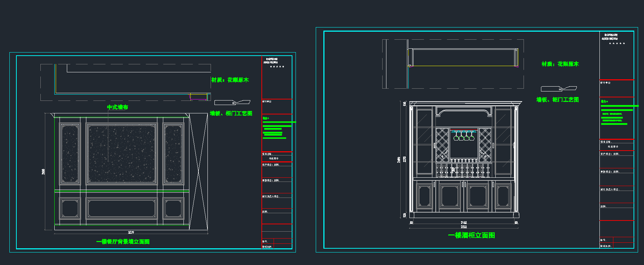The height and width of the screenshot is (265, 644).
Task: Click the five stars in right title block
Action: [617, 43]
